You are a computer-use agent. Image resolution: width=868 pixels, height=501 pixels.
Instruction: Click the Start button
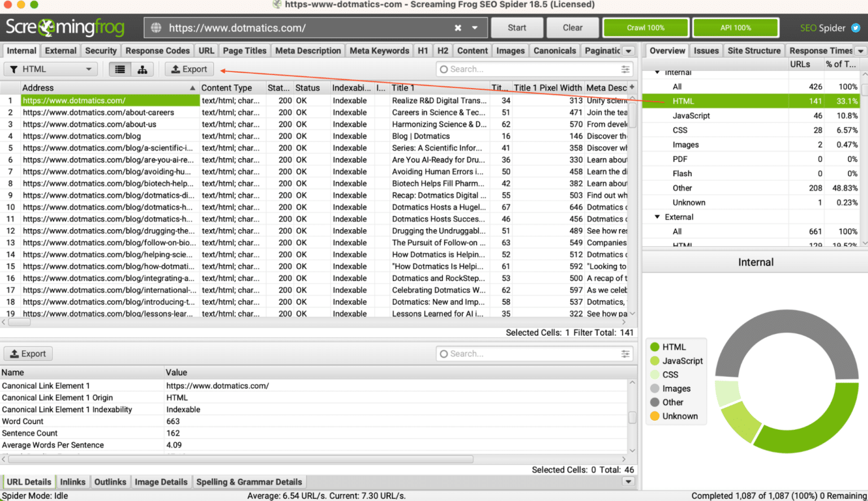point(517,28)
